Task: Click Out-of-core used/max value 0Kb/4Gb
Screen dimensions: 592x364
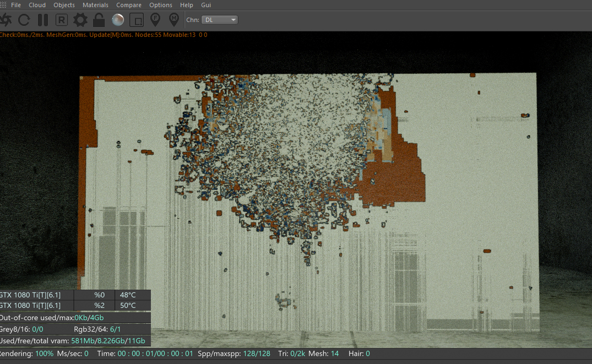Action: (89, 318)
